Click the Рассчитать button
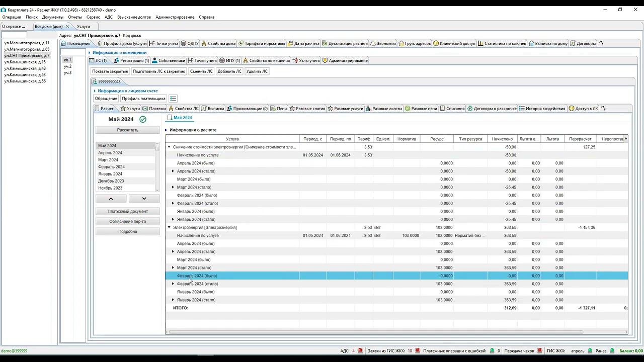 (128, 130)
